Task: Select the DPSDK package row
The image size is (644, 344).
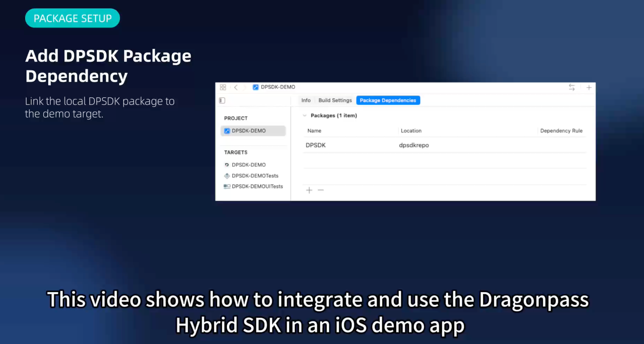Action: point(445,145)
